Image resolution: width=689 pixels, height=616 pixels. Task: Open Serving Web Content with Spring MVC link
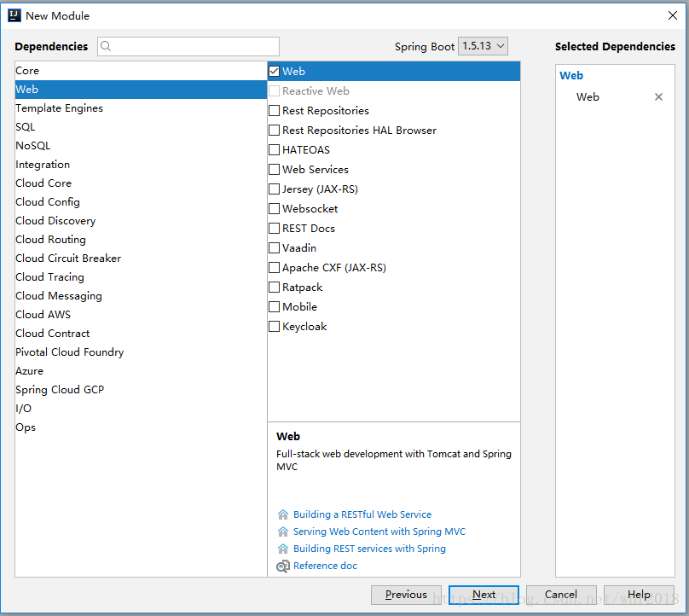coord(379,532)
